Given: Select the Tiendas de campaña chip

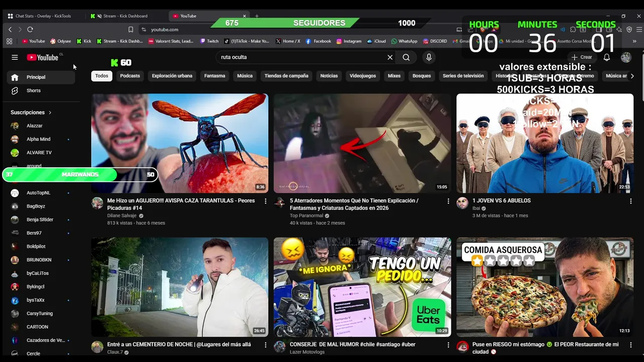Looking at the screenshot, I should (x=286, y=76).
